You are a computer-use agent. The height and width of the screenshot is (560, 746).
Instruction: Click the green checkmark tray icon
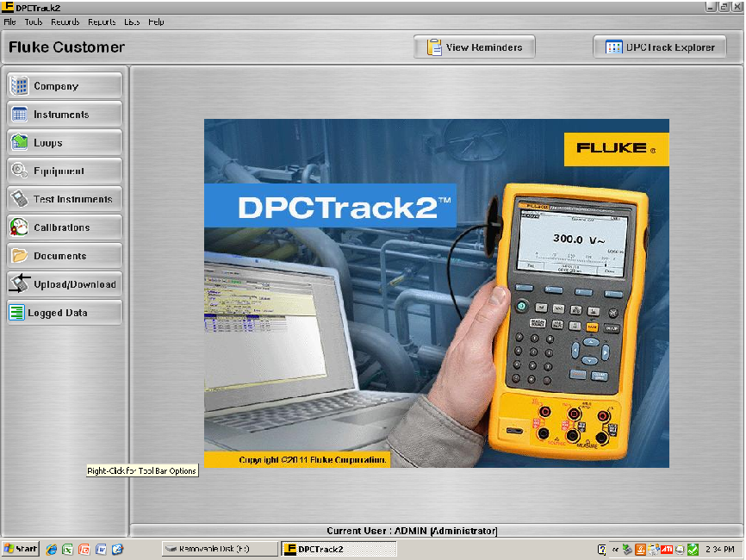click(693, 550)
